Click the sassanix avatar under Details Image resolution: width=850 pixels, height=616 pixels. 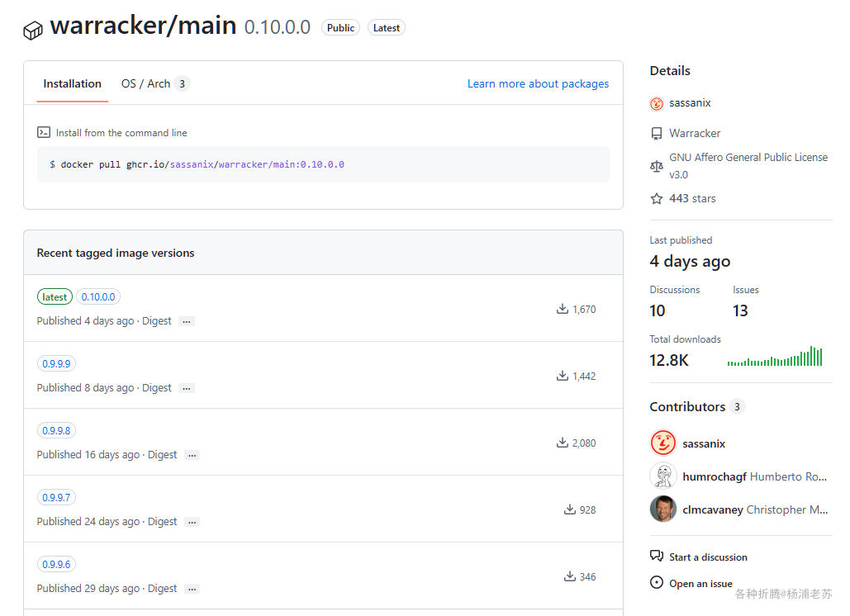point(657,103)
